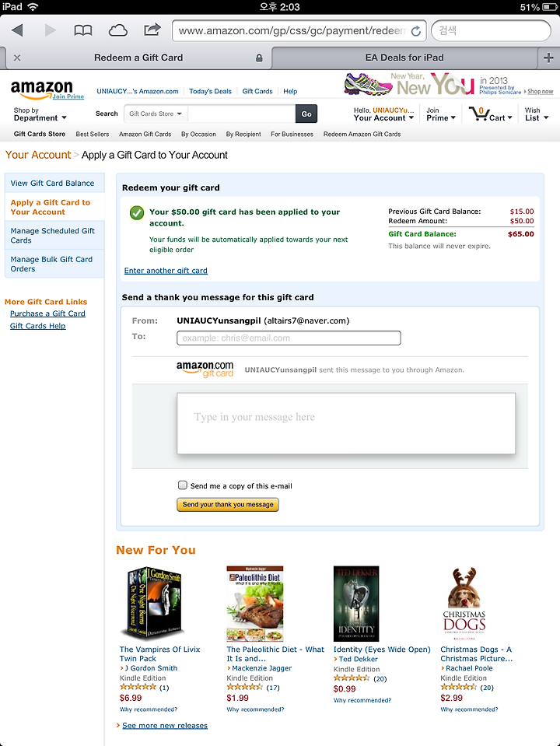Click the Amazon logo
560x746 pixels.
coord(42,89)
